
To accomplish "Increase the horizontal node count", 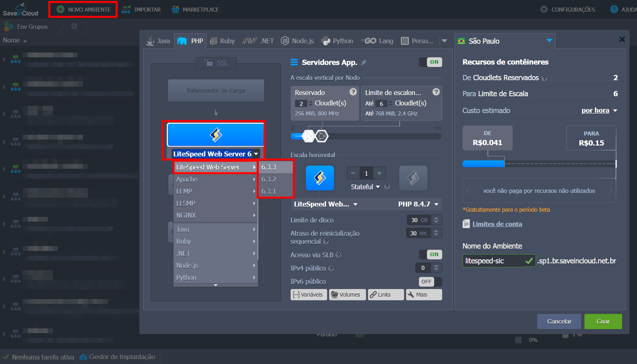I will coord(379,173).
